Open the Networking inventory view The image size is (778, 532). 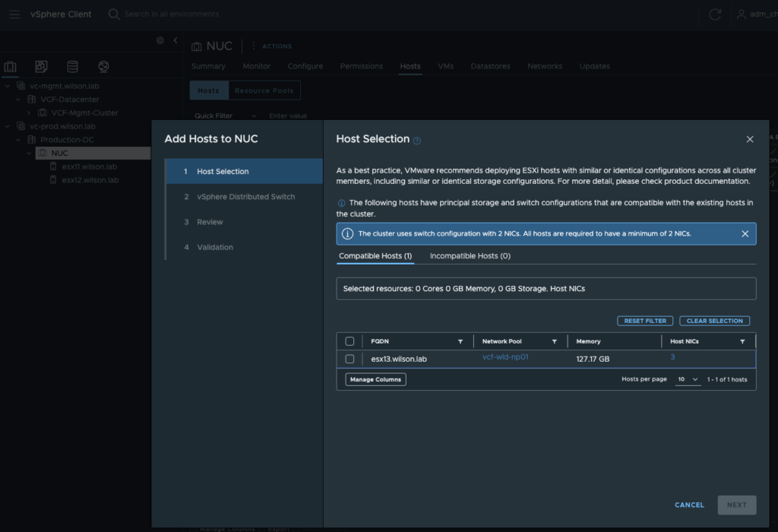(103, 67)
